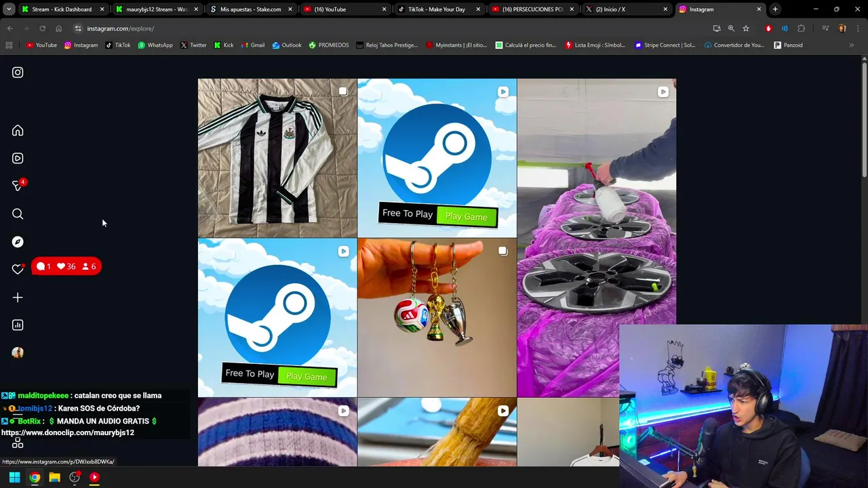Open Chrome profile avatar
Image resolution: width=868 pixels, height=488 pixels.
point(842,28)
